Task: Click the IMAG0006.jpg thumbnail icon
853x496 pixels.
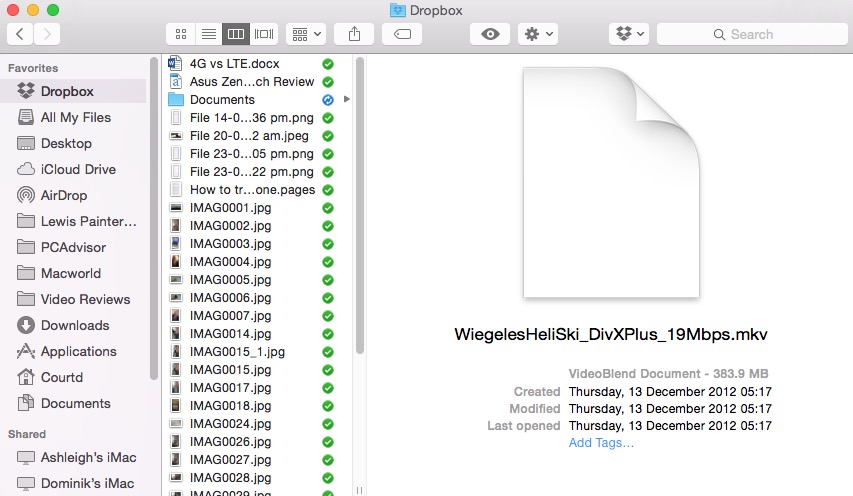Action: (x=176, y=297)
